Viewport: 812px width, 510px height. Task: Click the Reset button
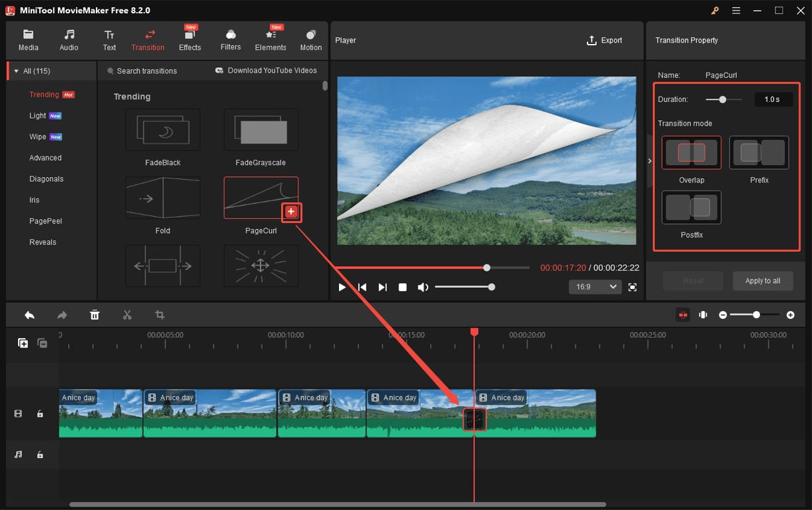pyautogui.click(x=693, y=281)
